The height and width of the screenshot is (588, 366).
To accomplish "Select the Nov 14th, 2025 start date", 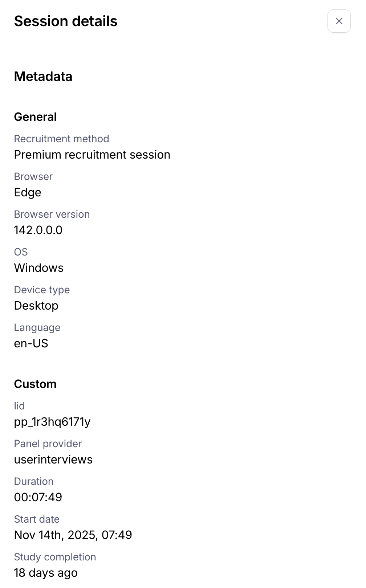I will click(x=73, y=535).
